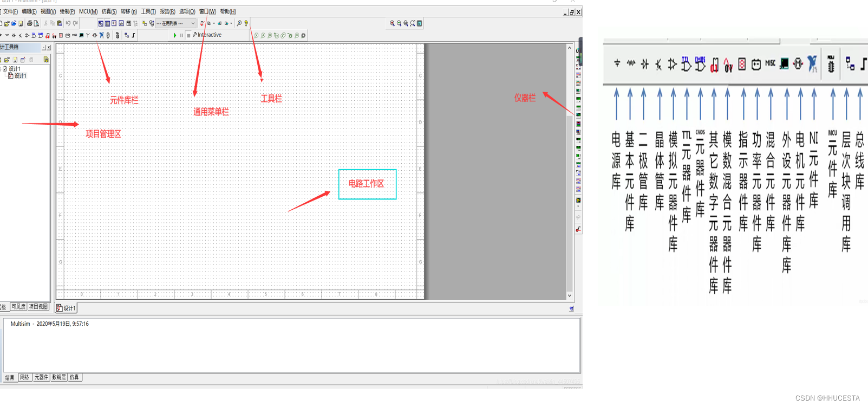Select the 设计1 sheet tab below workspace
Screen dimensions: 868x406
pos(67,308)
